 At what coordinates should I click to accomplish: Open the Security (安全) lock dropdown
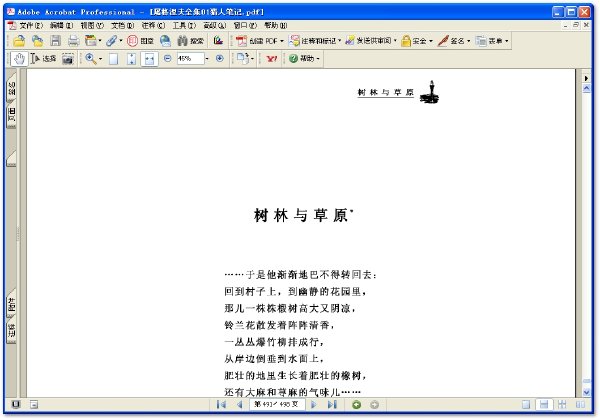click(x=417, y=41)
